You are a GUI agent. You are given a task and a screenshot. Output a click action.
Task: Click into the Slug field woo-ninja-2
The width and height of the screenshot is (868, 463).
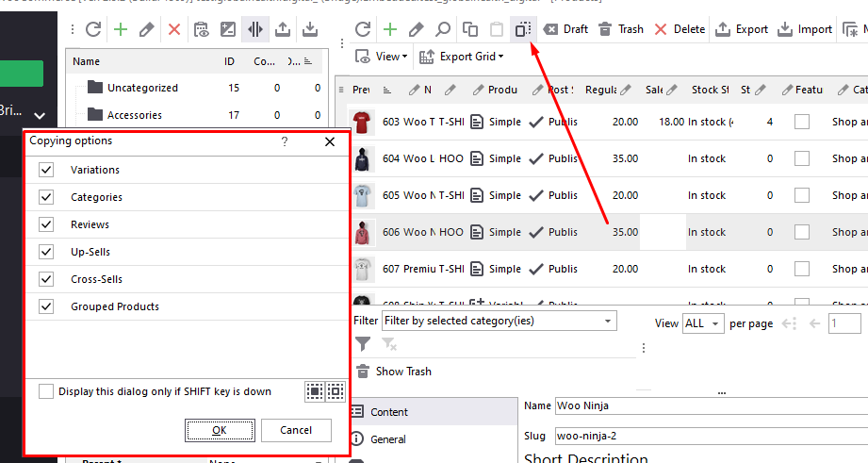point(712,436)
